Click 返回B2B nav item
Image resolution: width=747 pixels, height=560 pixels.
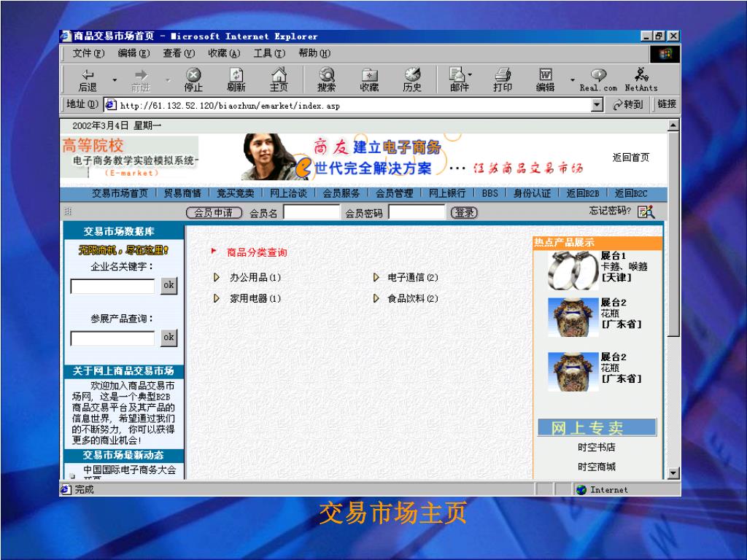pyautogui.click(x=583, y=193)
